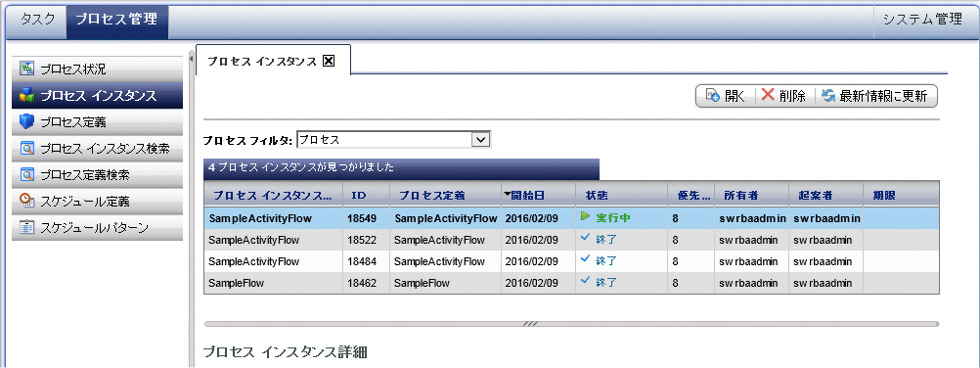Select the プロセス インスタンス content tab
The width and height of the screenshot is (980, 368).
[x=273, y=60]
